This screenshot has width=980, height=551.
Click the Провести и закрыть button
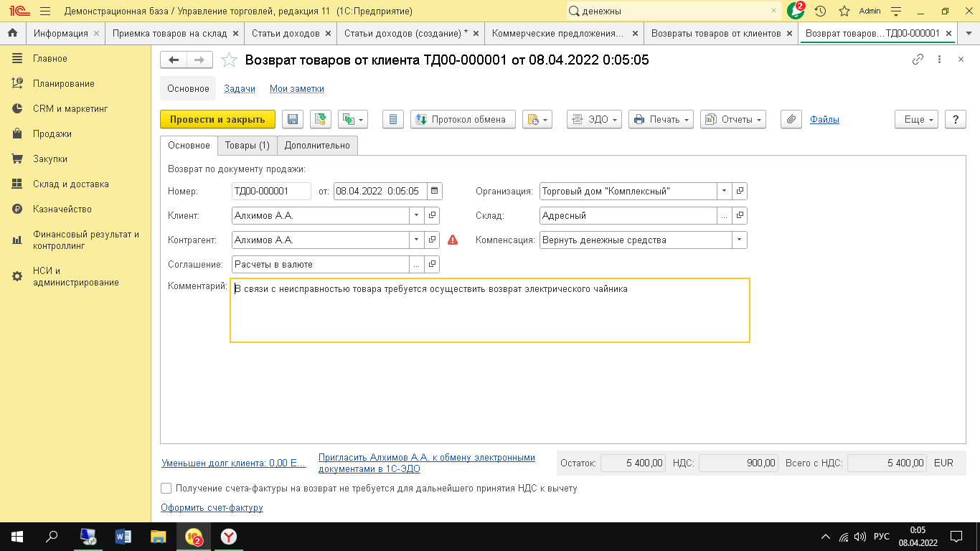coord(217,120)
